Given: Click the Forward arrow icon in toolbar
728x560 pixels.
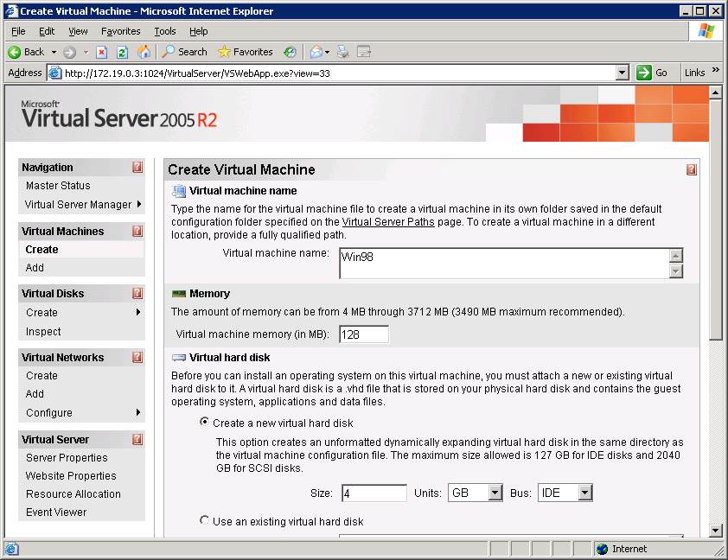Looking at the screenshot, I should 70,52.
